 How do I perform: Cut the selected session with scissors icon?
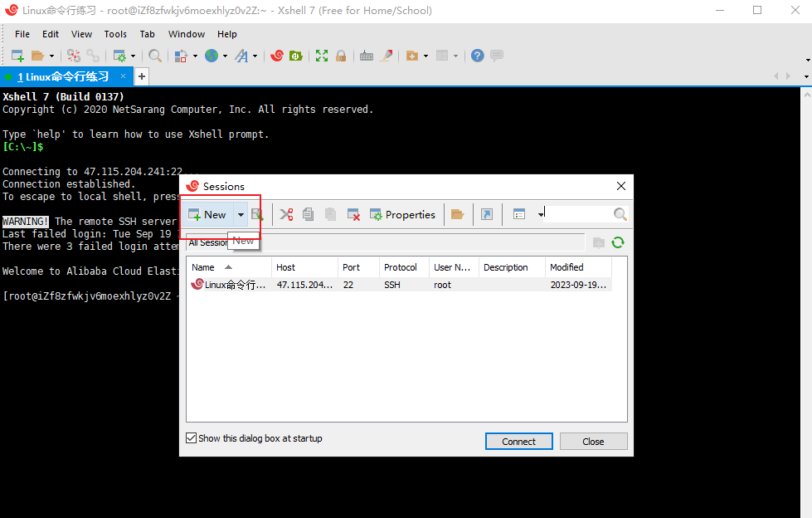[286, 214]
